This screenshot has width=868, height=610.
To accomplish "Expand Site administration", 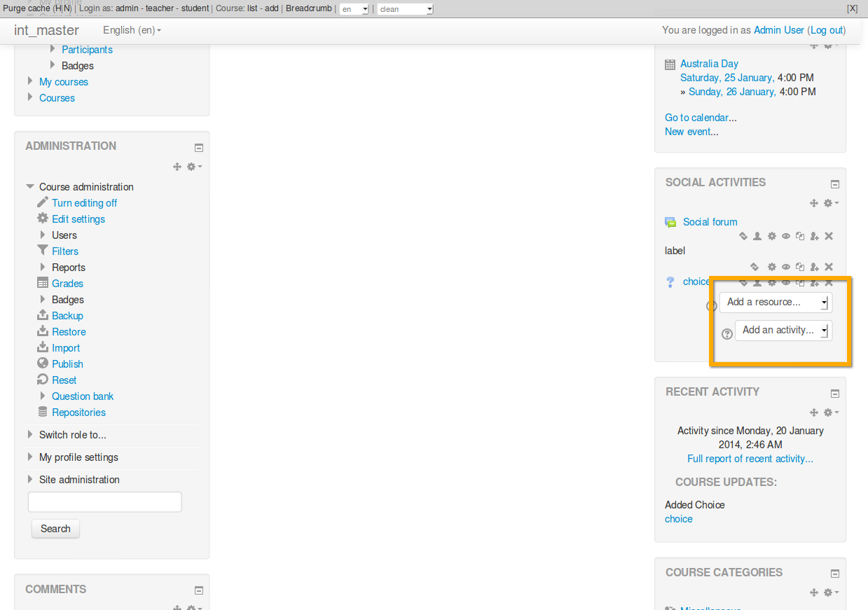I will click(x=30, y=480).
